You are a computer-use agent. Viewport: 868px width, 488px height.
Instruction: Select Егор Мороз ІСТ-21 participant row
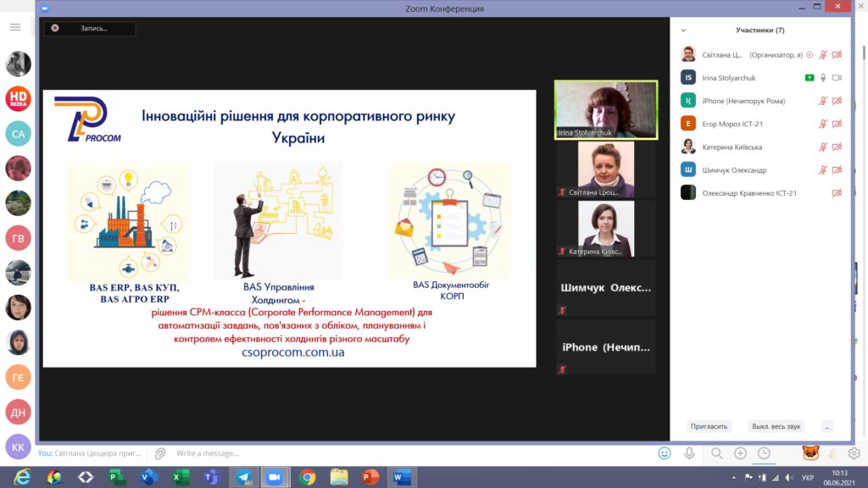760,124
